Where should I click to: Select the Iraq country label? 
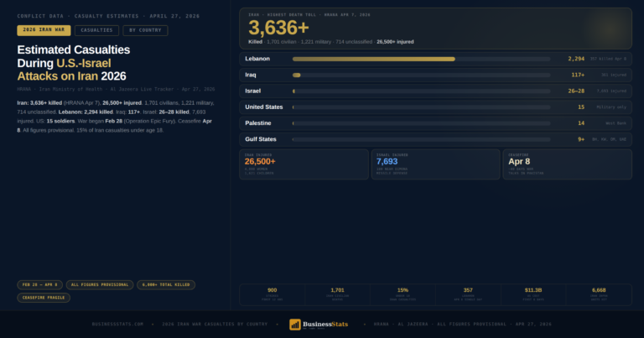point(251,75)
